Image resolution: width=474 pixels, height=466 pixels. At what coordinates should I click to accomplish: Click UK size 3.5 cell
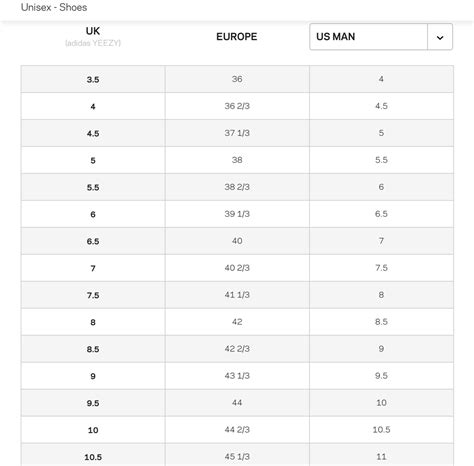[93, 79]
